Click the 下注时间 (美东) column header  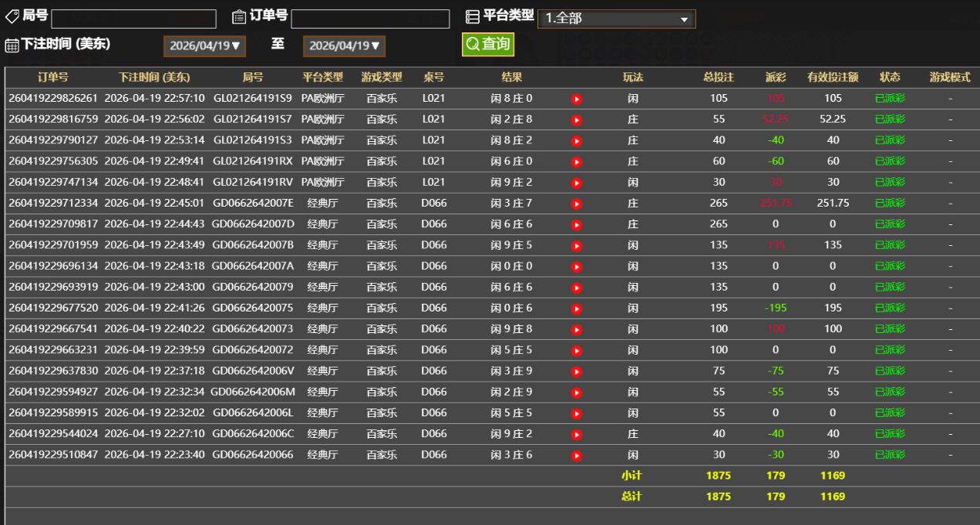coord(154,77)
